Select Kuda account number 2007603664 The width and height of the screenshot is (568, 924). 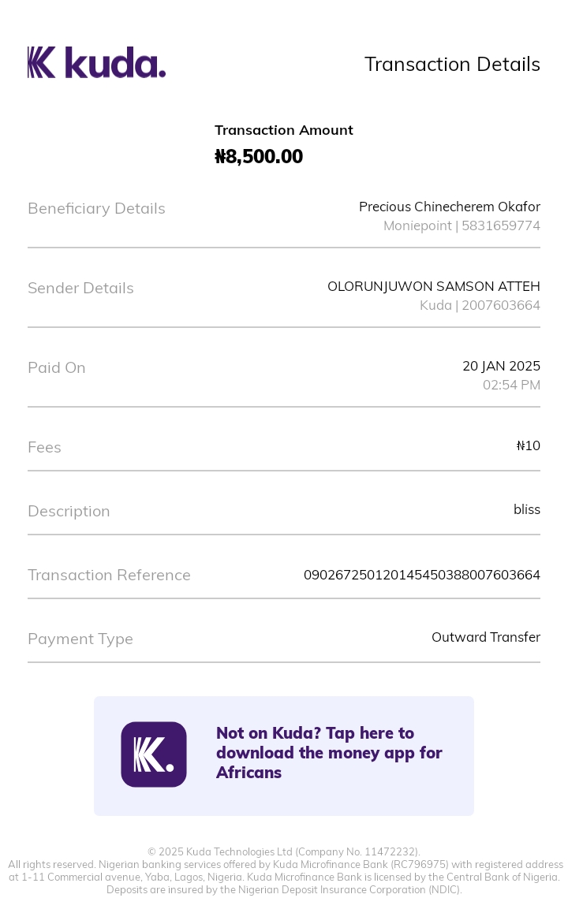501,305
